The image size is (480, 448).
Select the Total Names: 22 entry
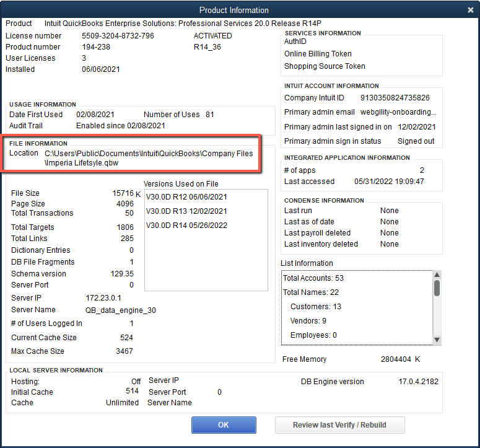coord(311,292)
